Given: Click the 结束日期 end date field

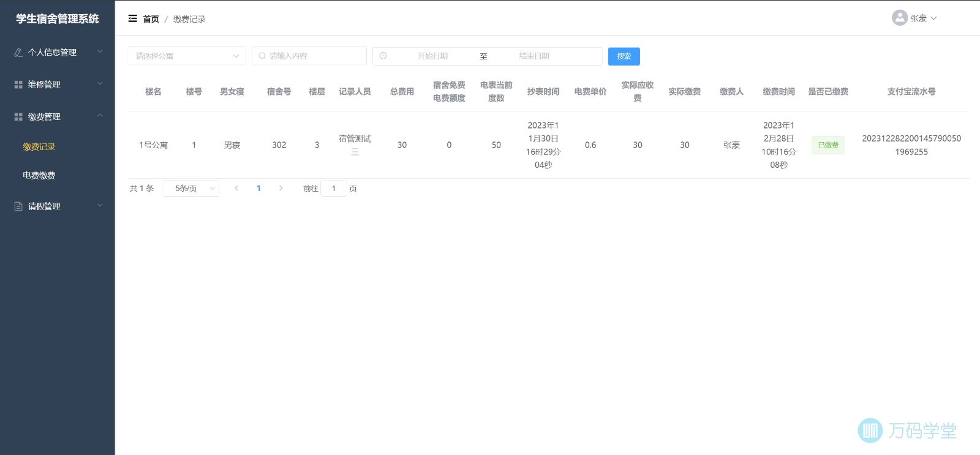Looking at the screenshot, I should (534, 56).
